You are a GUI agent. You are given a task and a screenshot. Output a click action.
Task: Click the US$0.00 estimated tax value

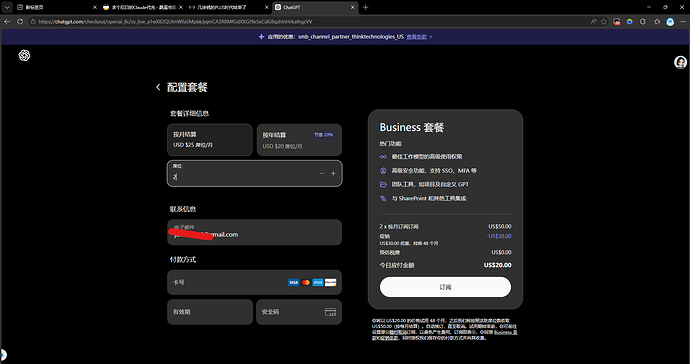coord(502,252)
